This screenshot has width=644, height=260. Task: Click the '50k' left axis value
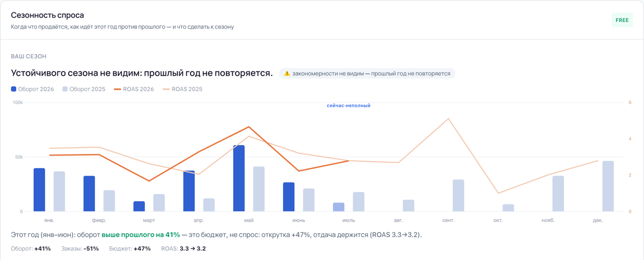pyautogui.click(x=19, y=157)
